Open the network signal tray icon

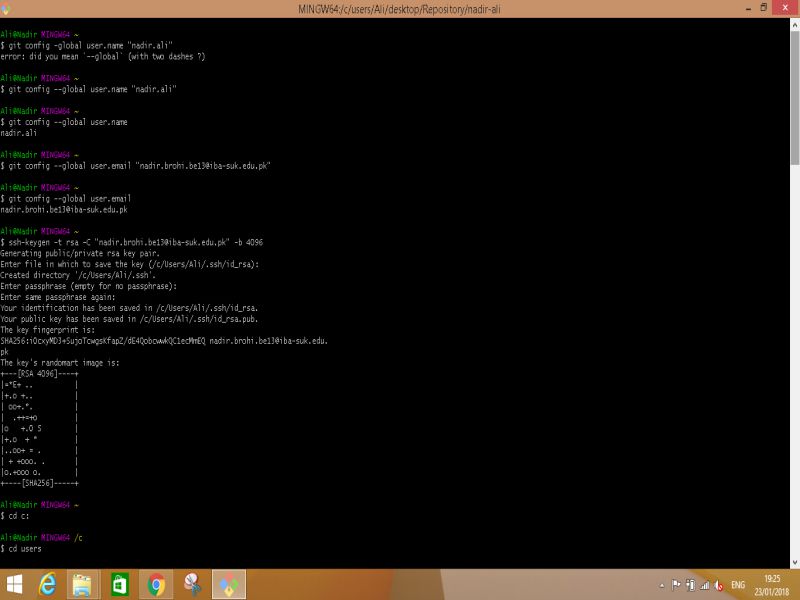pos(705,586)
